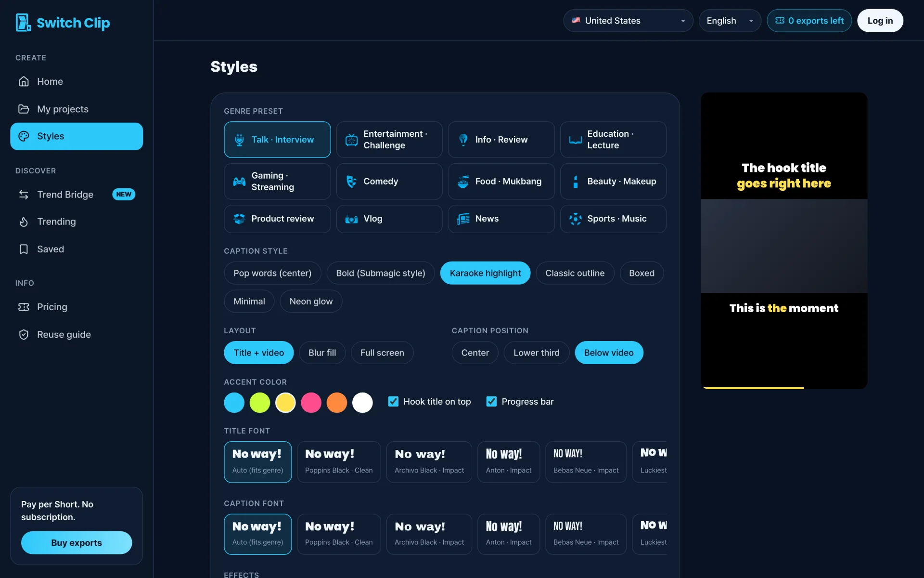
Task: Select the Product review box icon
Action: coord(239,219)
